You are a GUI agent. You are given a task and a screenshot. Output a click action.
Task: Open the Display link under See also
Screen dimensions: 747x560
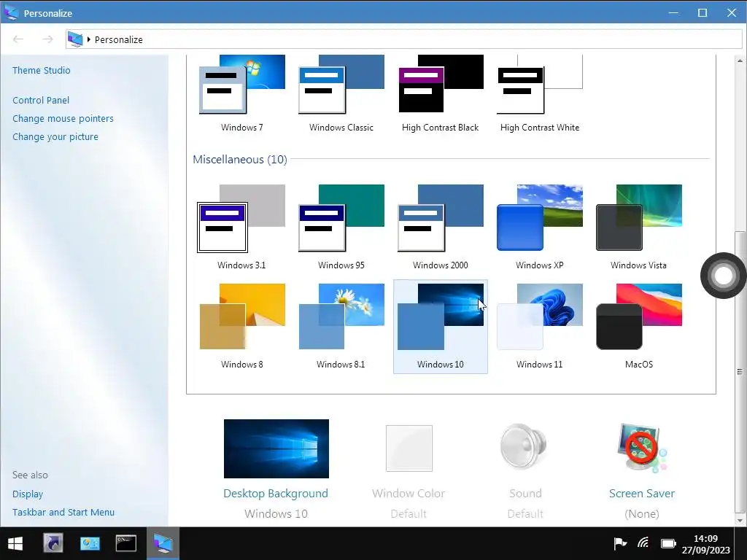point(28,494)
